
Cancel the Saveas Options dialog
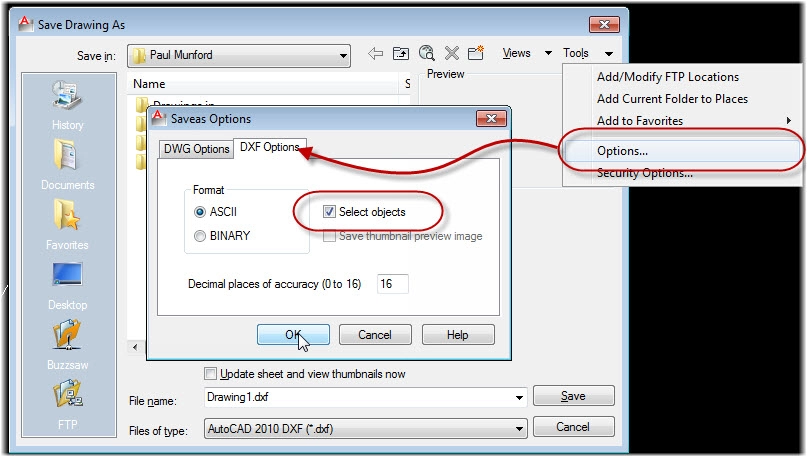pos(375,335)
